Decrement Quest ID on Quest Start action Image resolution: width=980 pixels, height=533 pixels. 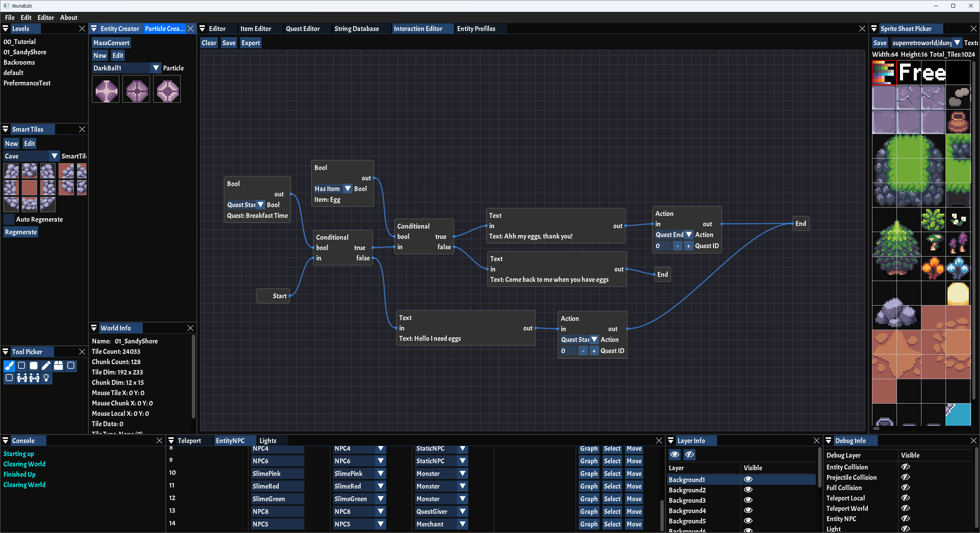pos(583,351)
